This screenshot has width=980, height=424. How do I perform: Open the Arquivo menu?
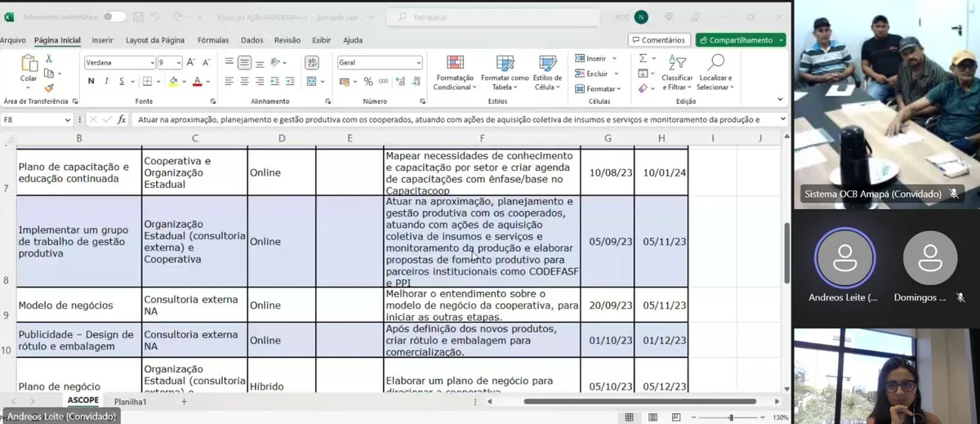click(13, 40)
